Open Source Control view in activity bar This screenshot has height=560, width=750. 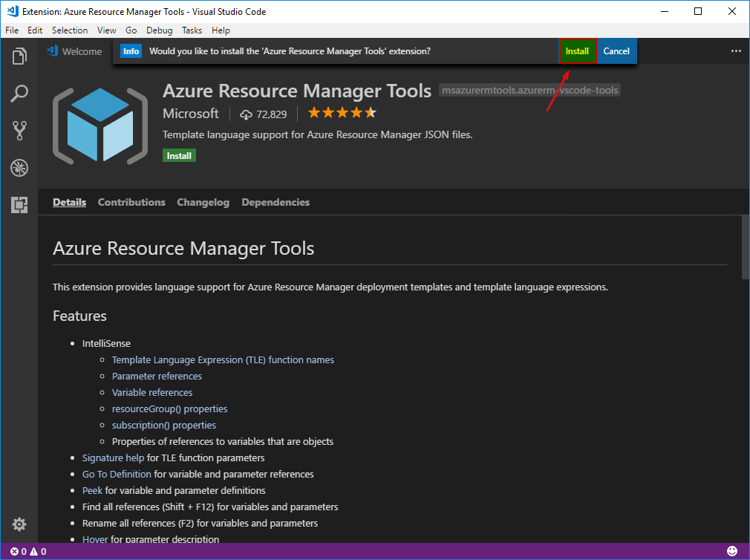(x=19, y=130)
